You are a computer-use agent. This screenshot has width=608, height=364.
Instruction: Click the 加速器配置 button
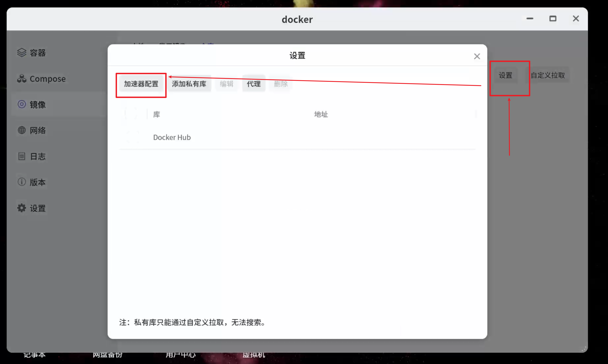pos(141,84)
